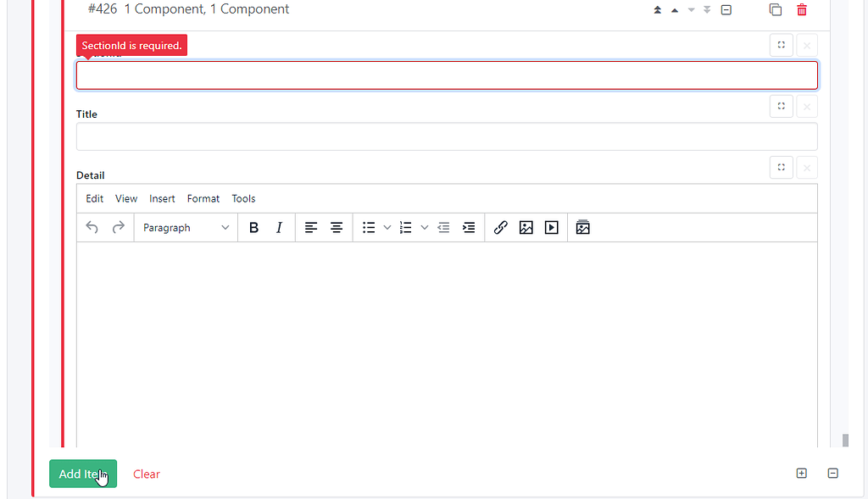Undo the last change in the editor
The image size is (868, 499).
point(92,227)
